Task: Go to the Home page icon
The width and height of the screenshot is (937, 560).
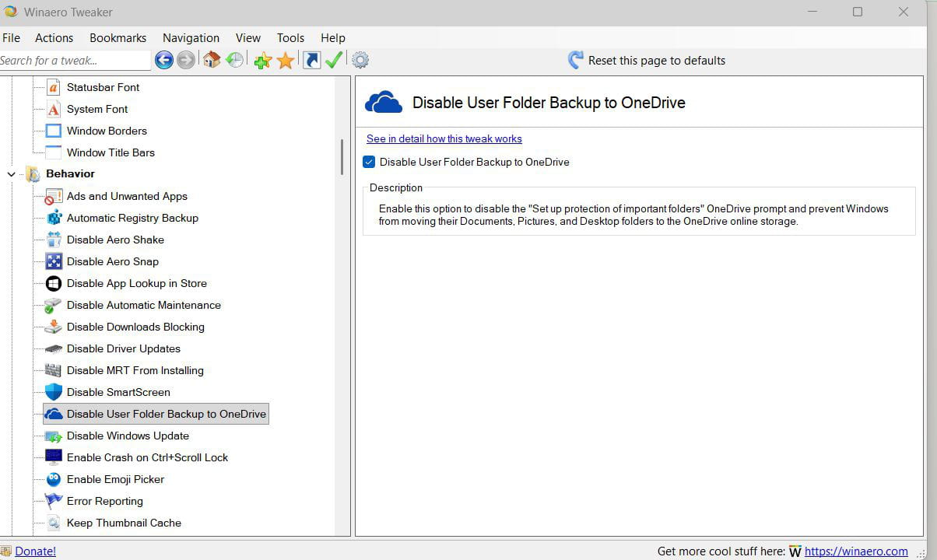Action: [x=211, y=60]
